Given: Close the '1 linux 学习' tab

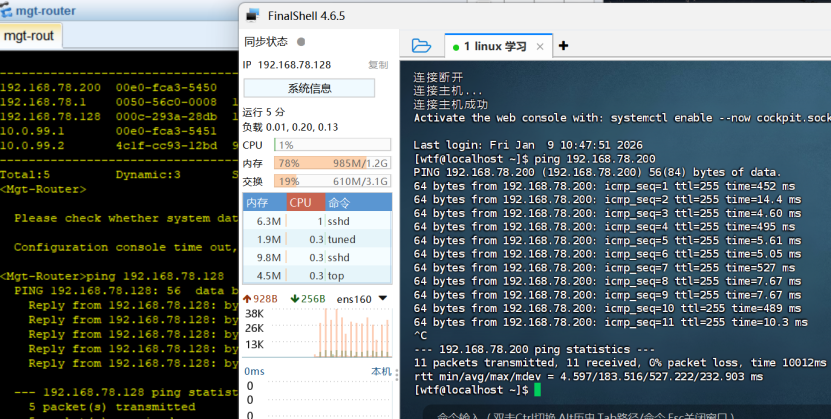Looking at the screenshot, I should (540, 47).
